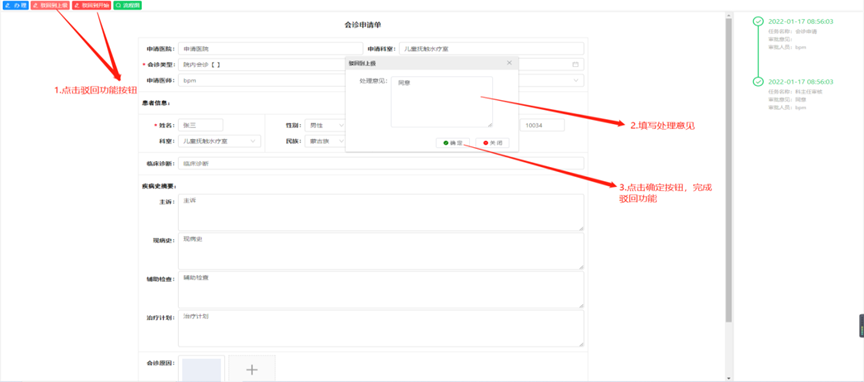Click the 任务名称: 会诊申请 timeline text

coord(792,31)
